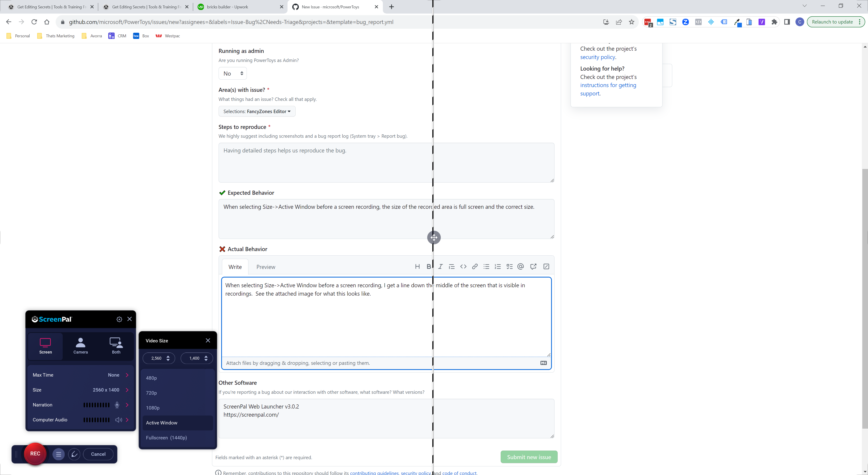Open the Running as admin dropdown
This screenshot has width=868, height=475.
pos(233,73)
